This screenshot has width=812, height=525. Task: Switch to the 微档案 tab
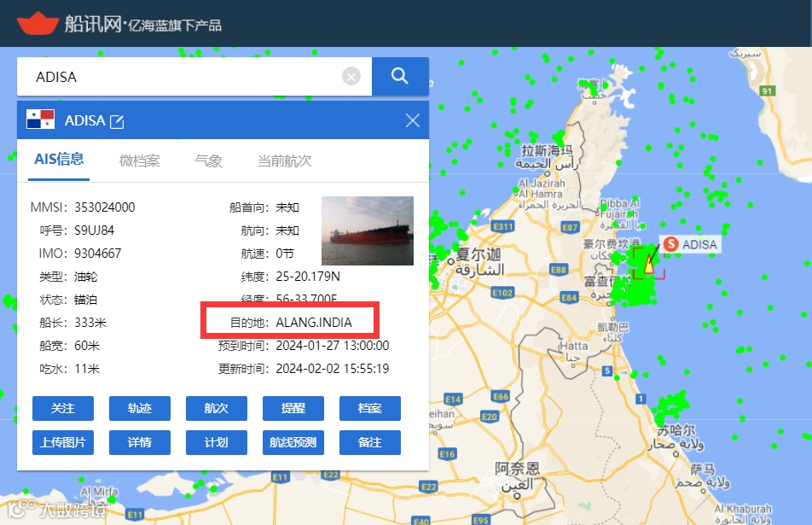pyautogui.click(x=139, y=161)
